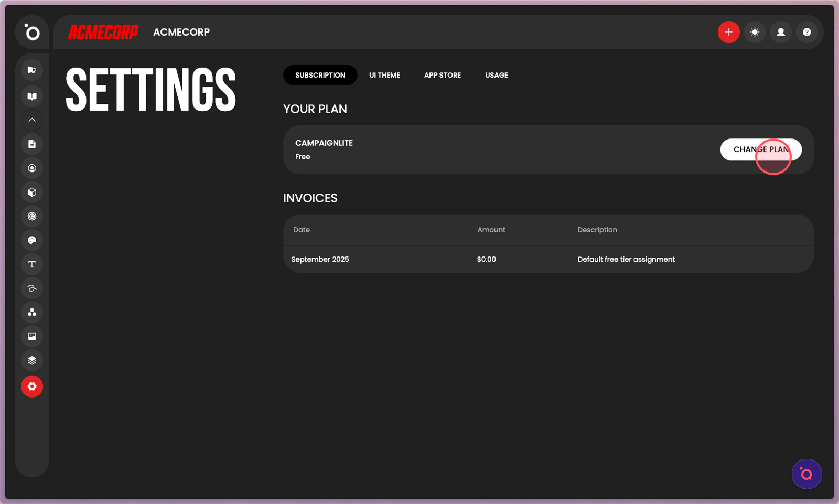This screenshot has width=839, height=504.
Task: Open the document page sidebar icon
Action: (32, 144)
